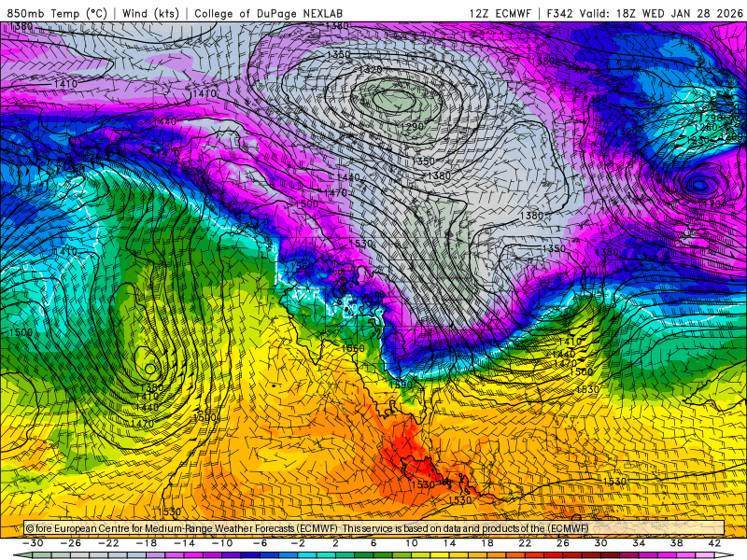Select the -14 value on the temperature scale
Viewport: 747px width, 560px height.
pyautogui.click(x=184, y=543)
